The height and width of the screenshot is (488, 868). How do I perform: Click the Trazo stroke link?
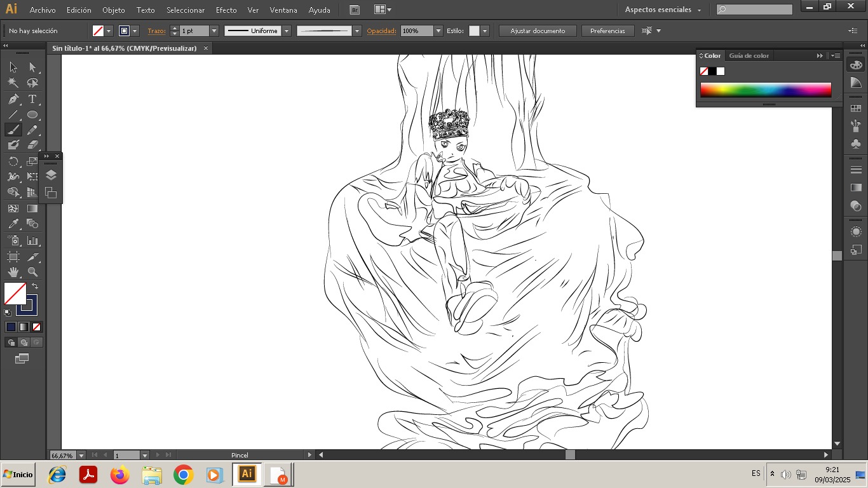click(x=156, y=30)
